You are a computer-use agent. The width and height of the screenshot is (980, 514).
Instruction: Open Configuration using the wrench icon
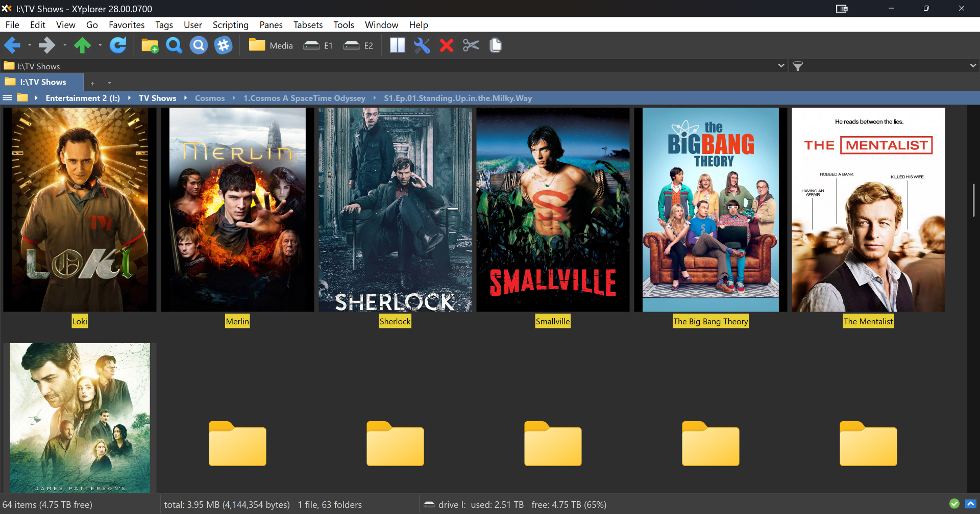pos(422,45)
